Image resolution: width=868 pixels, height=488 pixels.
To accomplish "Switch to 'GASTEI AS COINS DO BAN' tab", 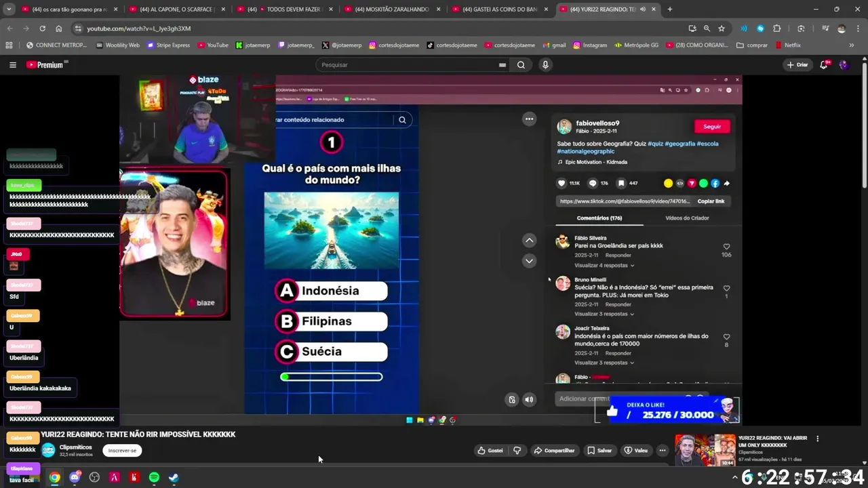I will point(500,9).
